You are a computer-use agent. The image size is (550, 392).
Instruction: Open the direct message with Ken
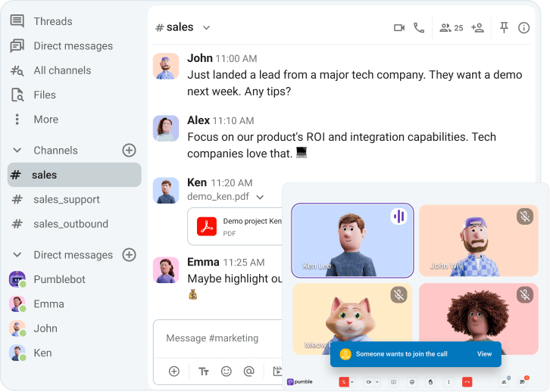[31, 353]
